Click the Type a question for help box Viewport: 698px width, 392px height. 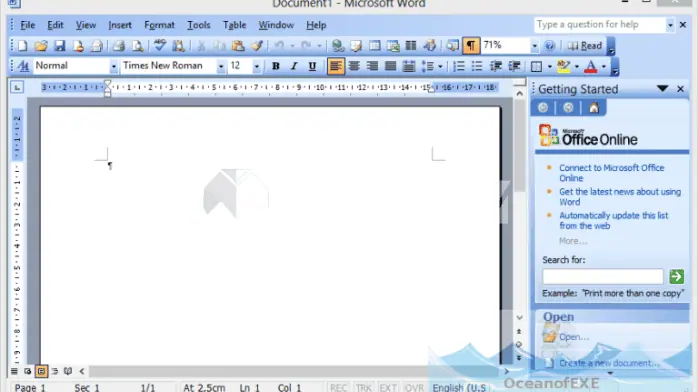(600, 24)
